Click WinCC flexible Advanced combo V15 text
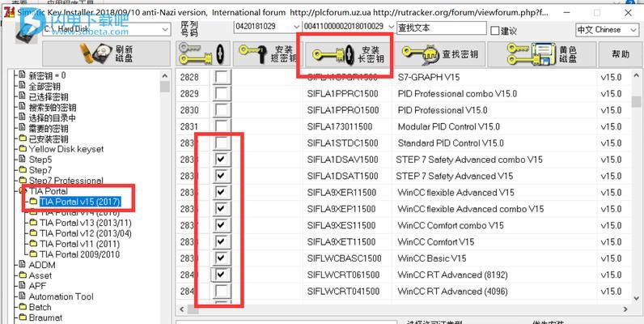The image size is (644, 324). (x=471, y=209)
